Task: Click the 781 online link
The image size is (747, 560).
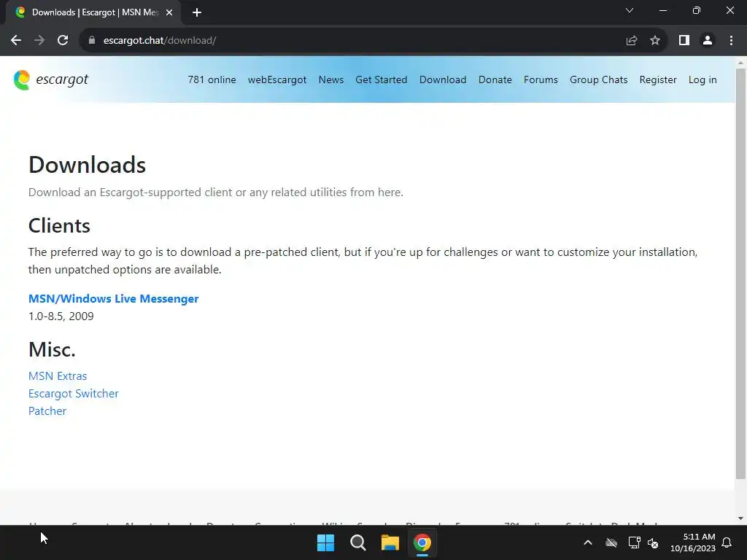Action: tap(212, 80)
